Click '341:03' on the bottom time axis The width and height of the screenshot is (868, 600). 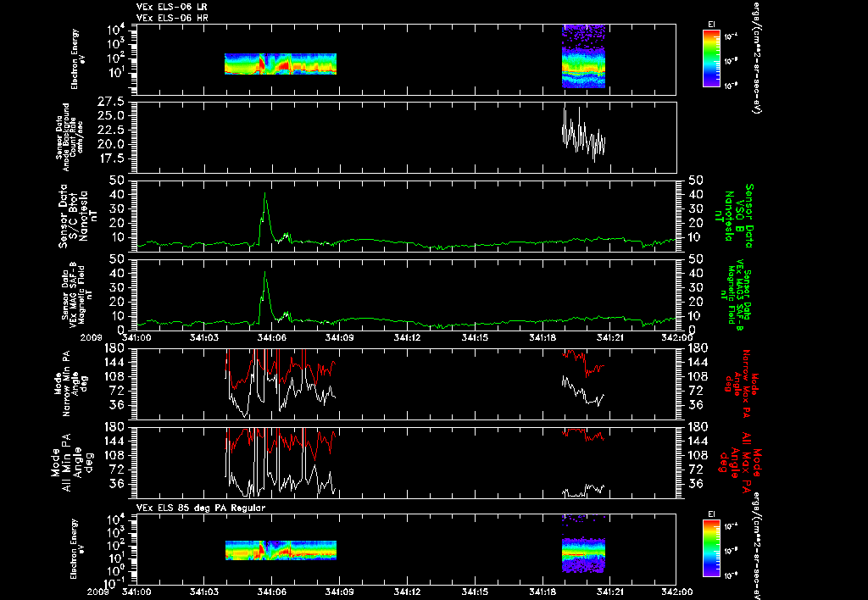pyautogui.click(x=205, y=592)
